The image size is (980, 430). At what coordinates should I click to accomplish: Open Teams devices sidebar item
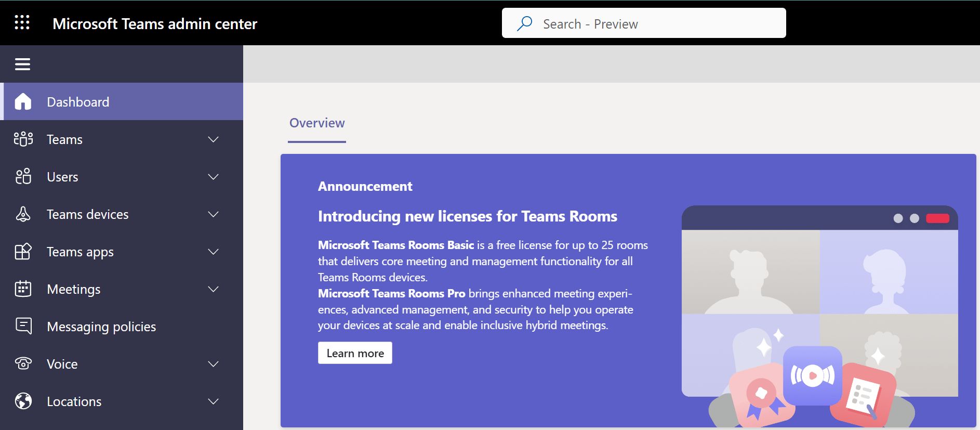tap(122, 214)
